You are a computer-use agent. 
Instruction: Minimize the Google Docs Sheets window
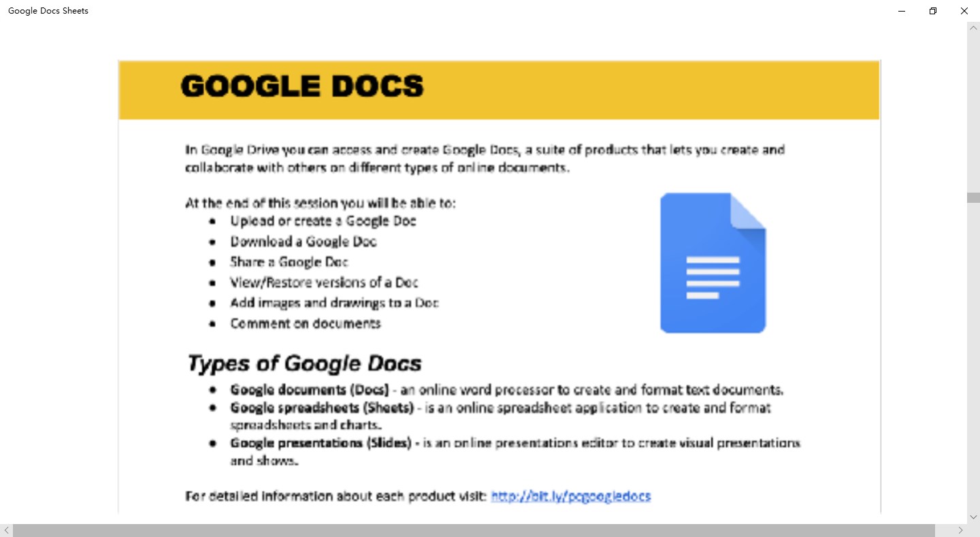pyautogui.click(x=902, y=11)
